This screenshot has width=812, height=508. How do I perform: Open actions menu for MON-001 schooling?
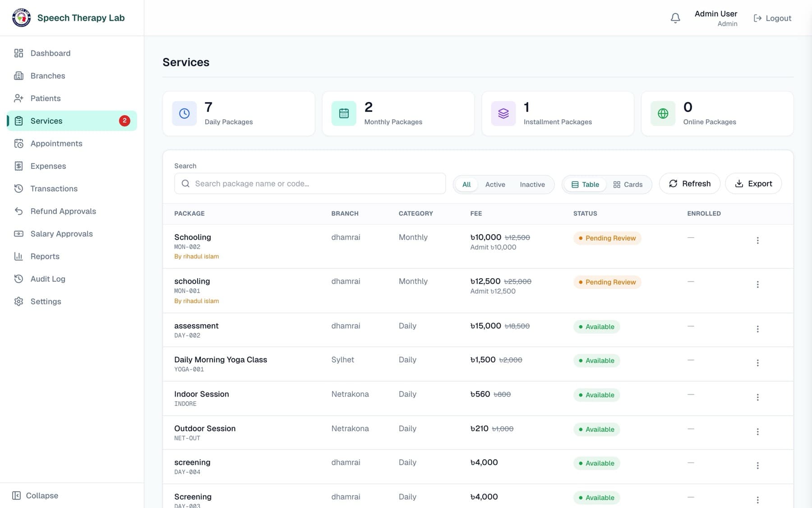(757, 284)
